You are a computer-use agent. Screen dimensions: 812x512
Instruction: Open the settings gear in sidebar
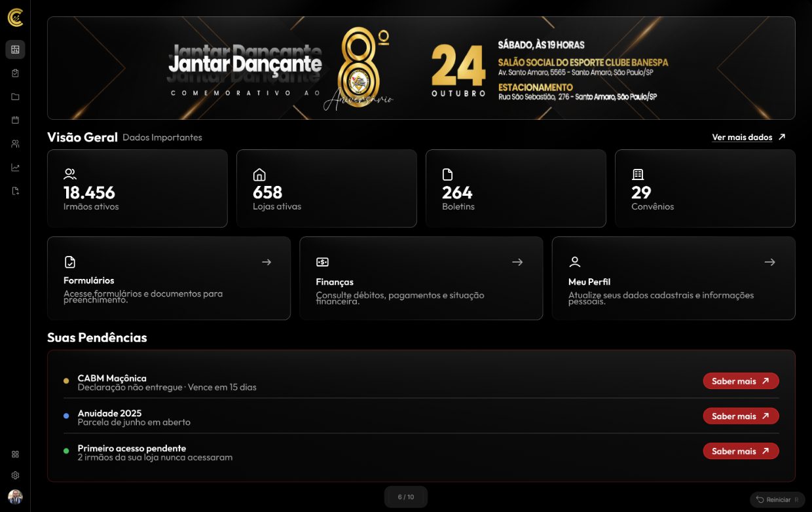tap(15, 475)
